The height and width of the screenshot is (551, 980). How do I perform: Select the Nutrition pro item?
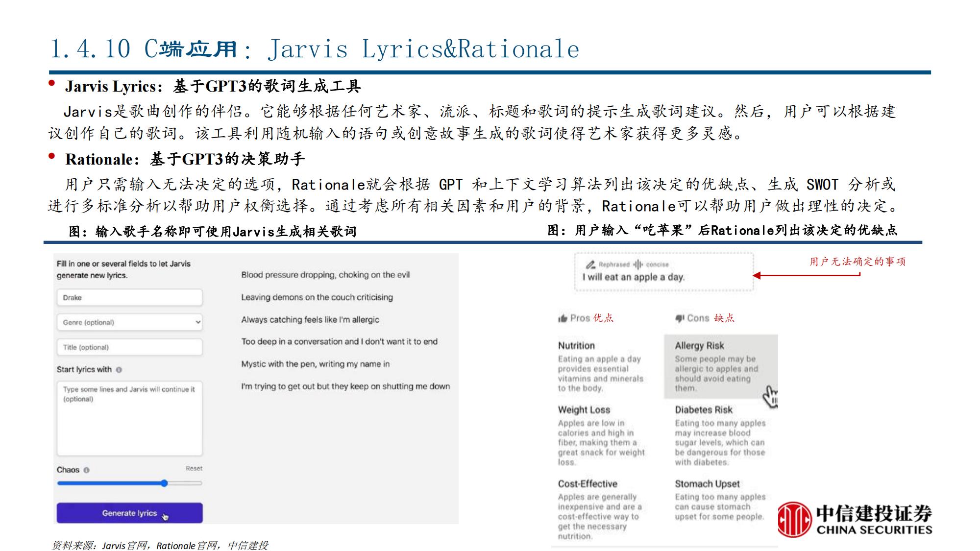[601, 366]
